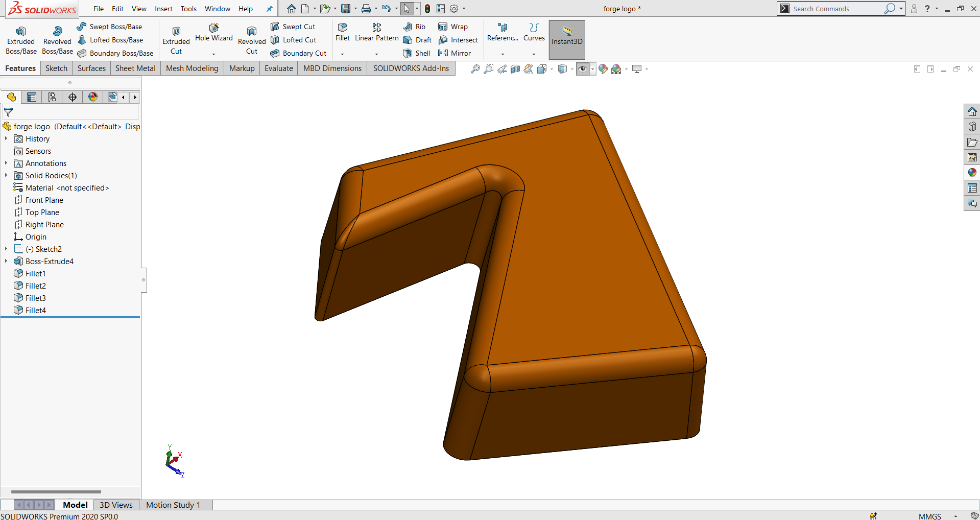Click the Rebuild traffic light icon

click(x=427, y=9)
